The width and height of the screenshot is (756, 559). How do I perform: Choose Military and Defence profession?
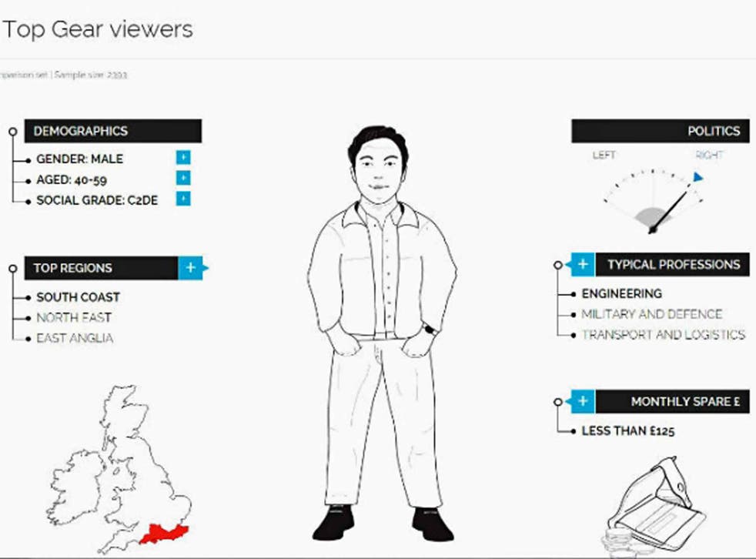(x=652, y=314)
